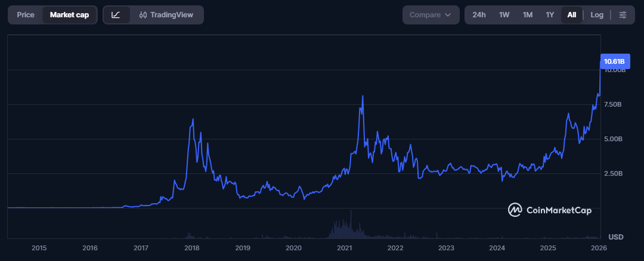The width and height of the screenshot is (644, 261).
Task: Expand the Compare dropdown
Action: point(431,15)
